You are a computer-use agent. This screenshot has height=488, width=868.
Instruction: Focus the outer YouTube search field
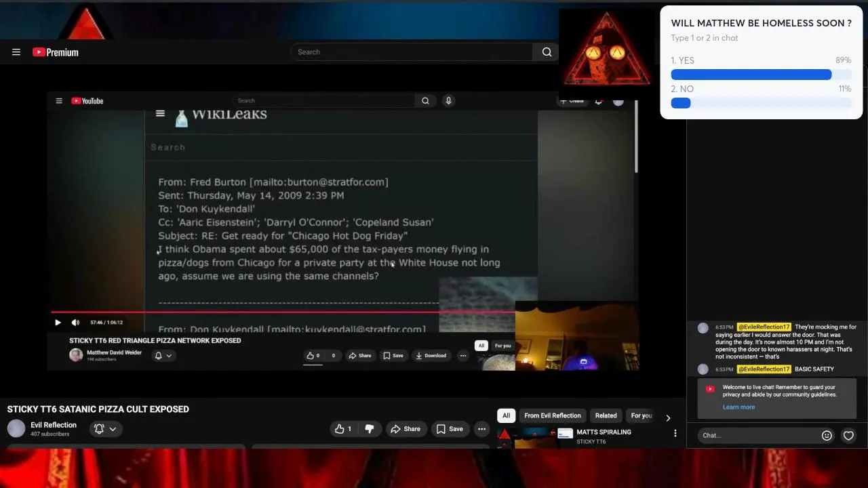(412, 52)
